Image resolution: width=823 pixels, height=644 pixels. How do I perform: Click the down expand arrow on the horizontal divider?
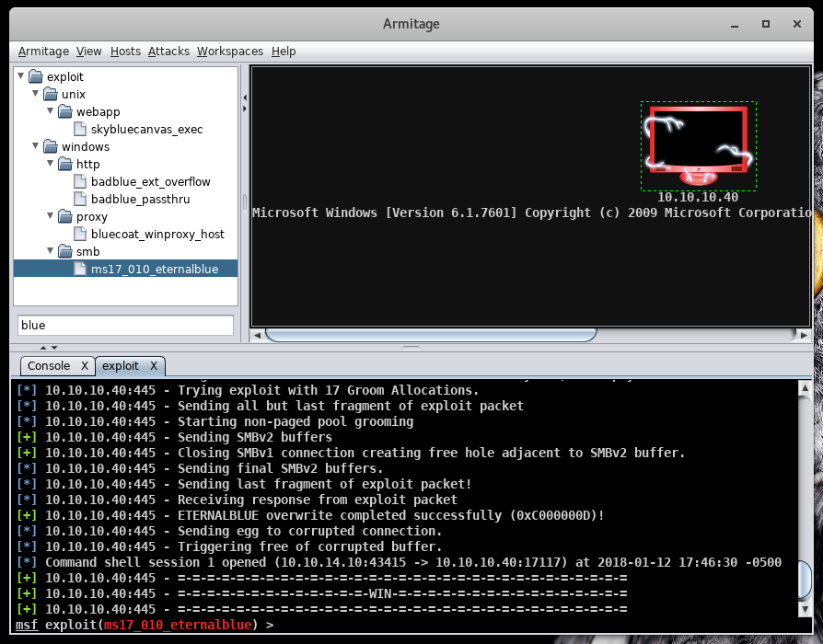54,347
